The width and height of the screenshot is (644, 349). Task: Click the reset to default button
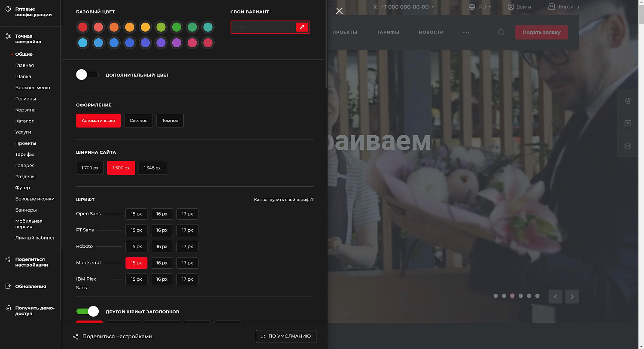pyautogui.click(x=286, y=337)
